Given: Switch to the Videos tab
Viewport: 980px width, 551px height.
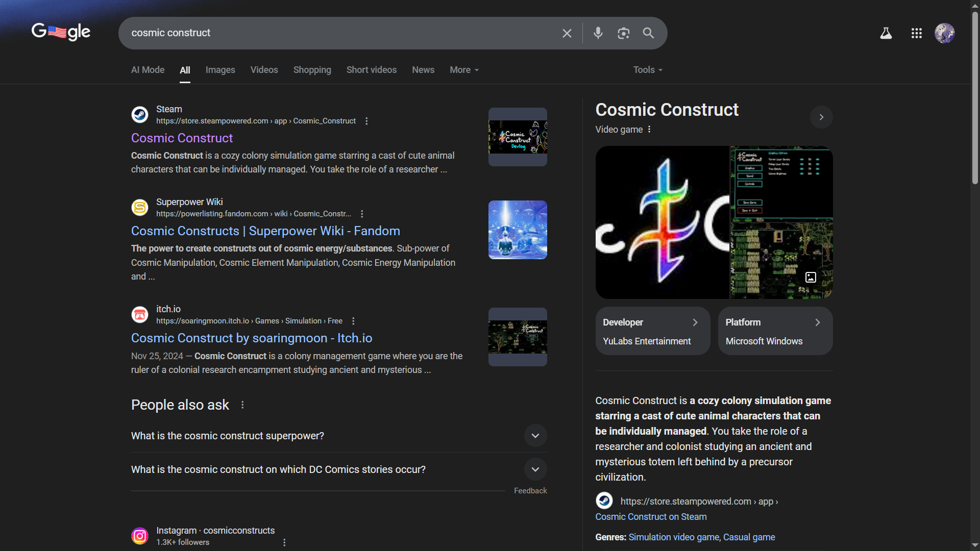Looking at the screenshot, I should point(264,70).
